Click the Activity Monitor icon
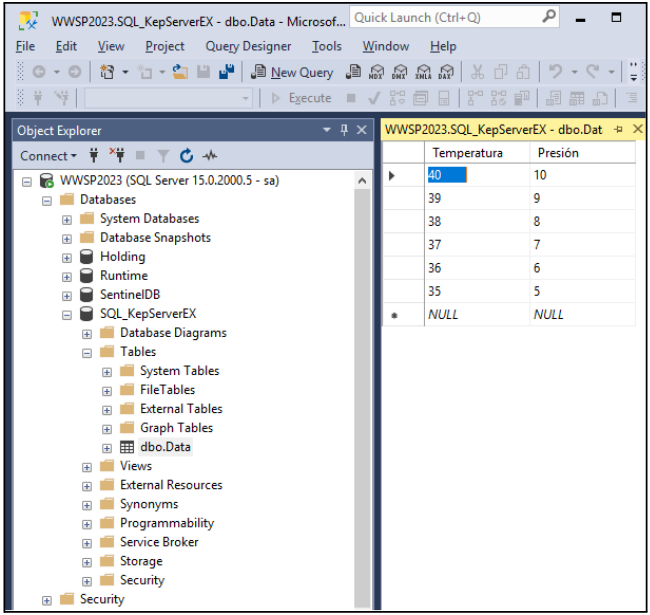 point(210,155)
